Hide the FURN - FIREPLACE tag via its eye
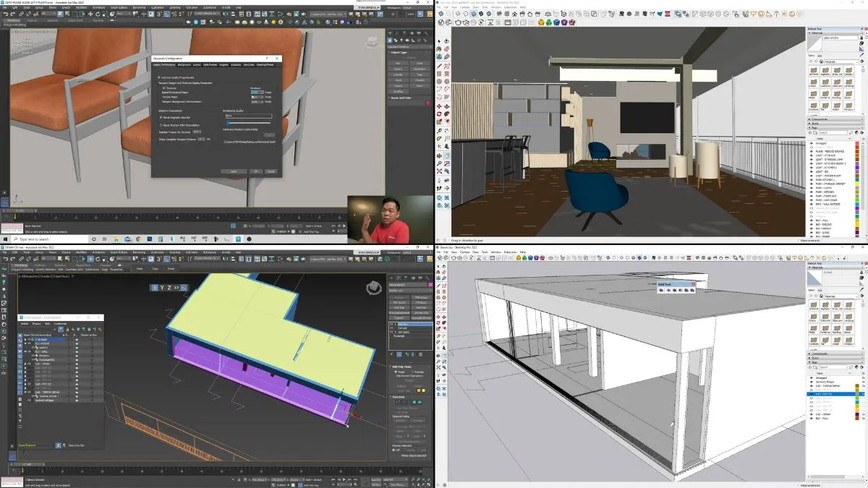868x488 pixels. pos(811,195)
